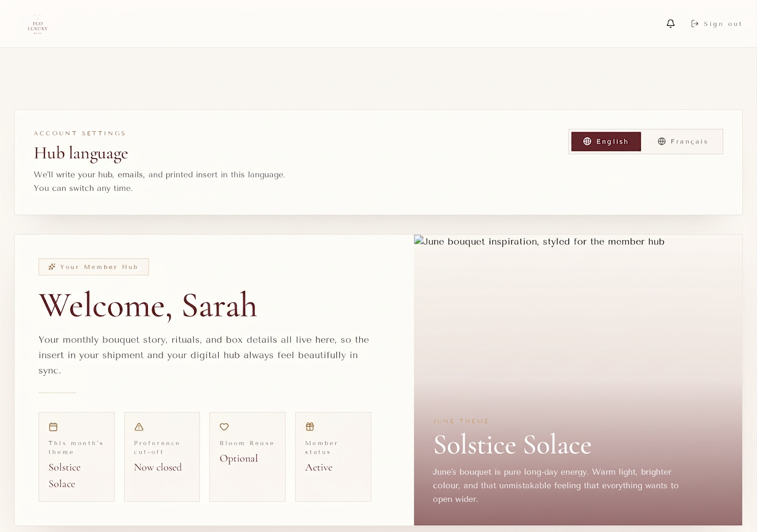Switch hub language to Français
Screen dimensions: 757x532
point(682,142)
